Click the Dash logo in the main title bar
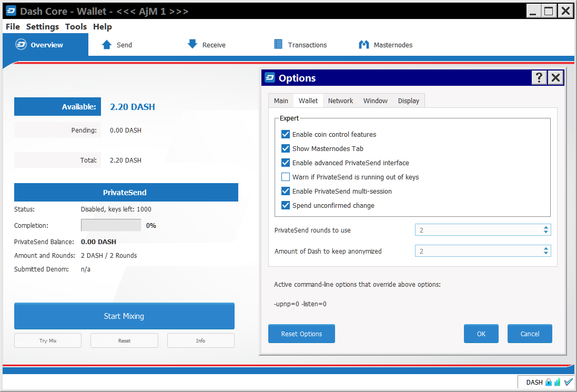The height and width of the screenshot is (392, 577). (11, 11)
